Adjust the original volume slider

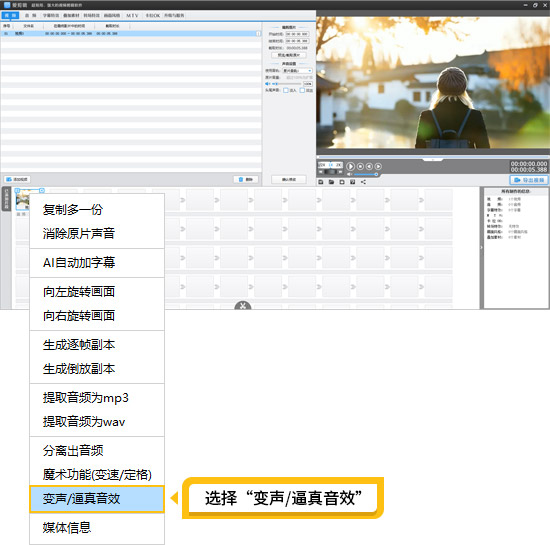click(287, 84)
